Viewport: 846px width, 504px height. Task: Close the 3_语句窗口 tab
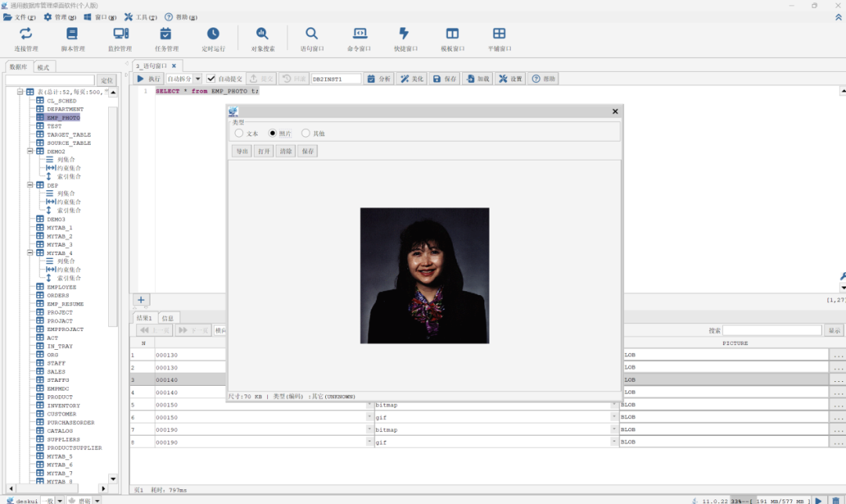point(174,66)
